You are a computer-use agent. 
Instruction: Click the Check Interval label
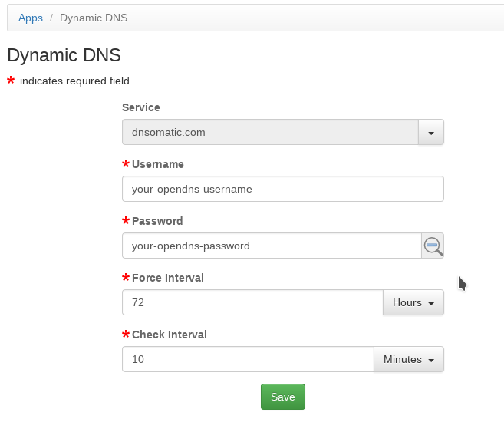(169, 335)
